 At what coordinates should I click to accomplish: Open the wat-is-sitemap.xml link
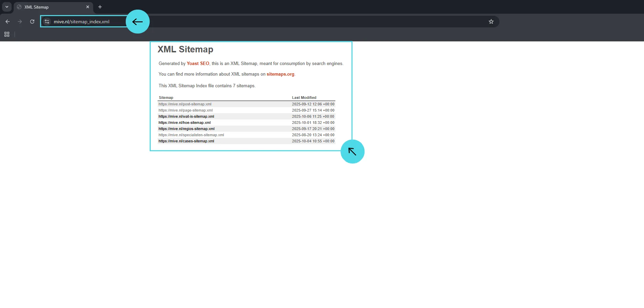pyautogui.click(x=186, y=117)
